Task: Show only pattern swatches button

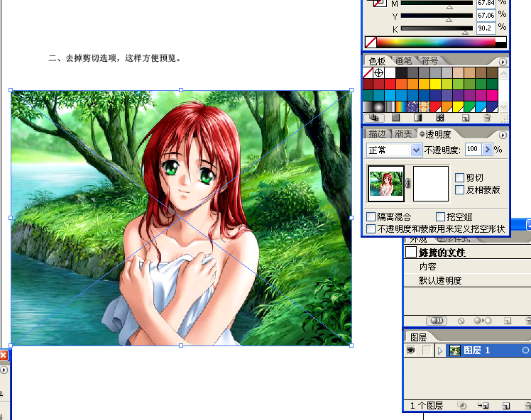Action: tap(439, 118)
